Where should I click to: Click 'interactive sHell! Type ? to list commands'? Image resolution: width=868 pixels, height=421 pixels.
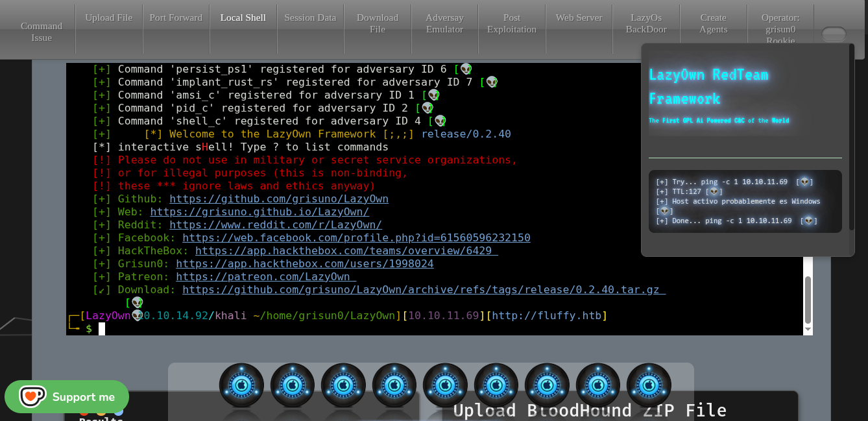click(253, 147)
